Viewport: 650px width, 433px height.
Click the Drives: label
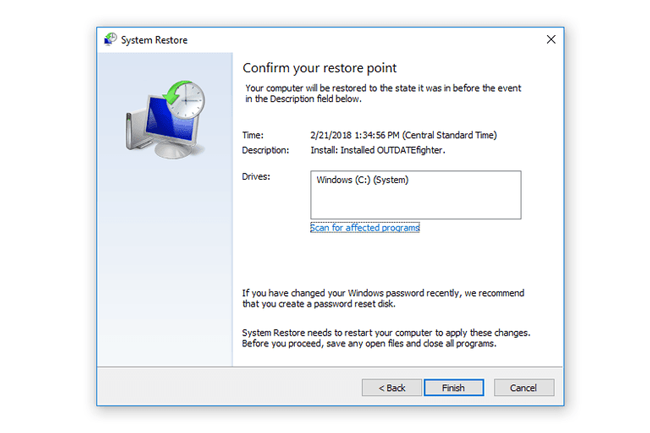point(256,177)
